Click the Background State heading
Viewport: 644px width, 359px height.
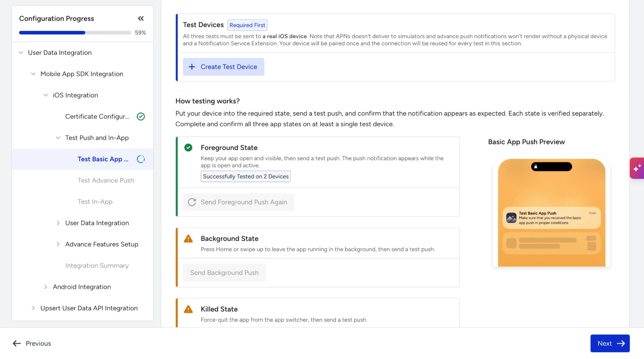pyautogui.click(x=230, y=239)
